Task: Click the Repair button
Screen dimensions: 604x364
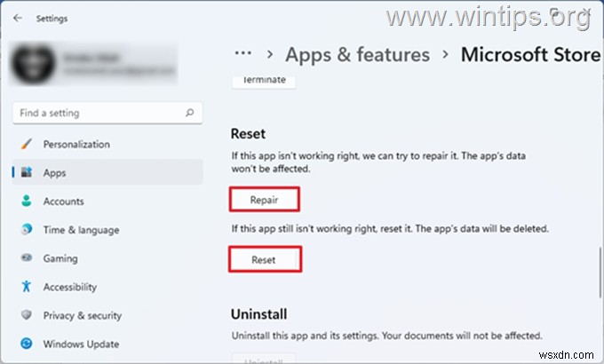Action: [x=265, y=199]
